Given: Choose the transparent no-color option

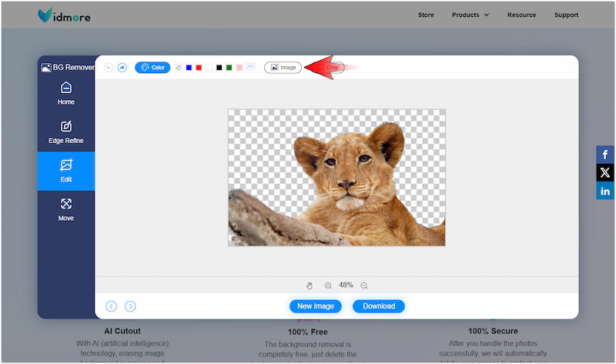Looking at the screenshot, I should tap(179, 68).
